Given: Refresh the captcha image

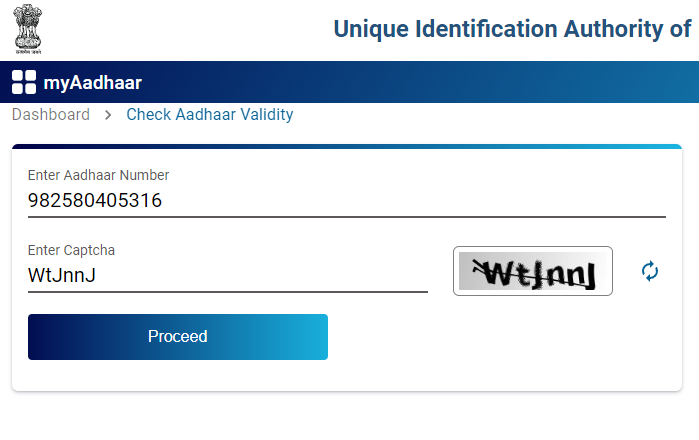Looking at the screenshot, I should (650, 271).
